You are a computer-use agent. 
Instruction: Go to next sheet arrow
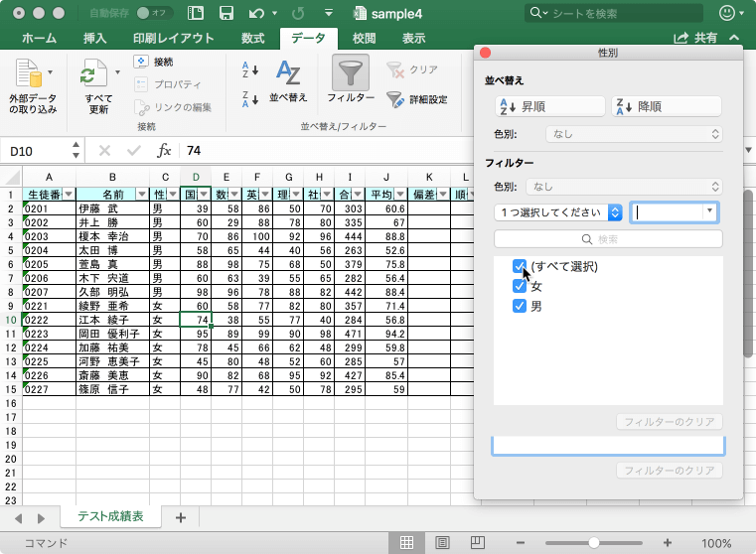point(41,518)
